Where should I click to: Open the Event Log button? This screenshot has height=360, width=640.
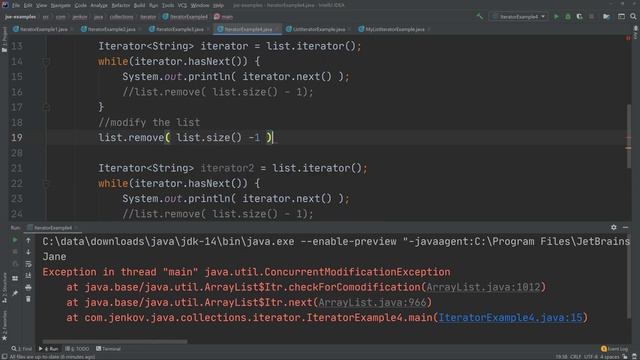pos(614,349)
